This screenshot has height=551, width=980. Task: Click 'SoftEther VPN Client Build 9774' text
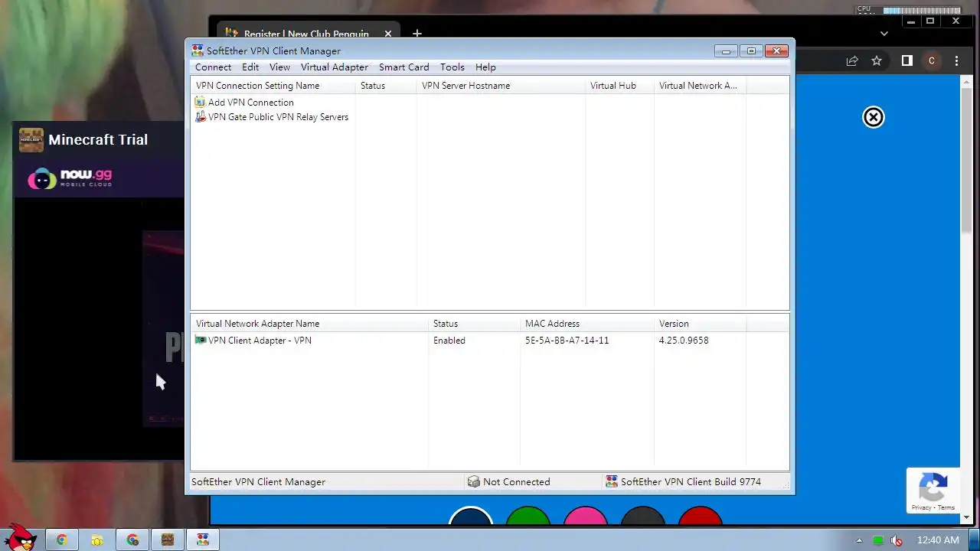coord(691,482)
